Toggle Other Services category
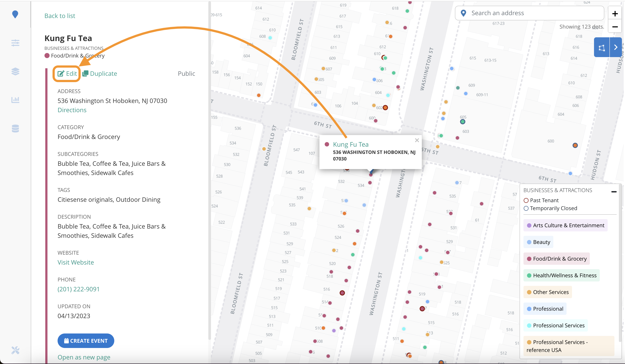 click(548, 292)
